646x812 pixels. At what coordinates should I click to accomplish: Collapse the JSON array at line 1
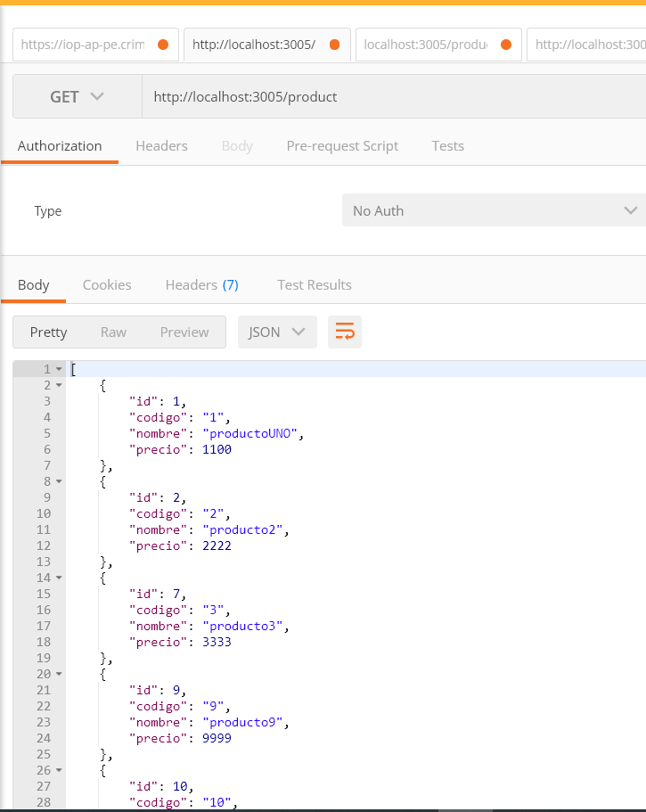tap(59, 368)
